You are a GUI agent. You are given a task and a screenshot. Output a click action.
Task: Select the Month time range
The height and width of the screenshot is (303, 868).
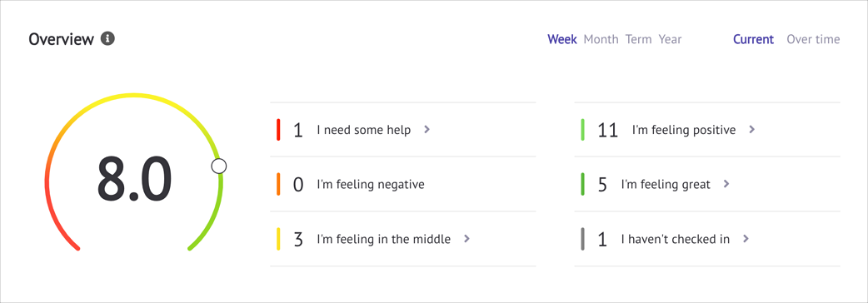click(x=601, y=39)
